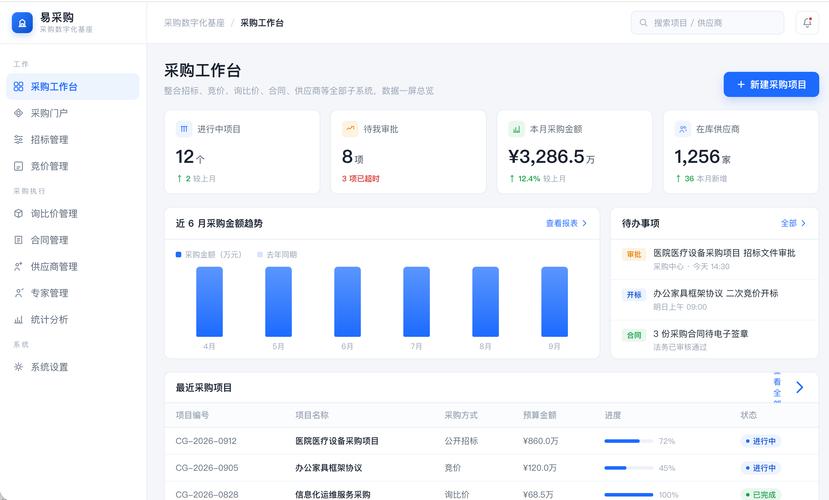829x500 pixels.
Task: Click the 专家管理 person icon
Action: 19,293
